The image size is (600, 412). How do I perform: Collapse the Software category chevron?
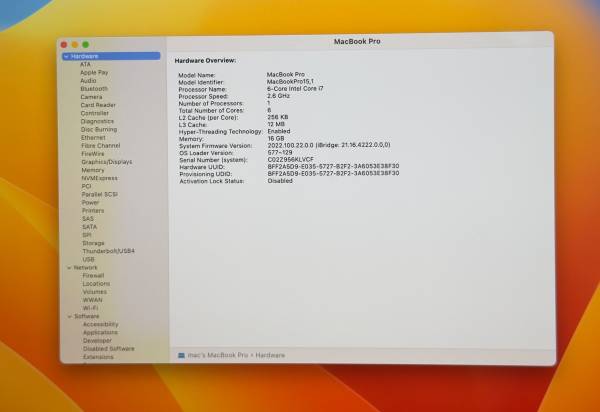(67, 316)
